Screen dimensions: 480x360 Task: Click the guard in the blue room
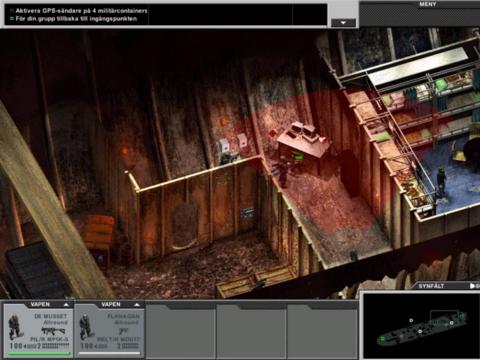point(441,182)
